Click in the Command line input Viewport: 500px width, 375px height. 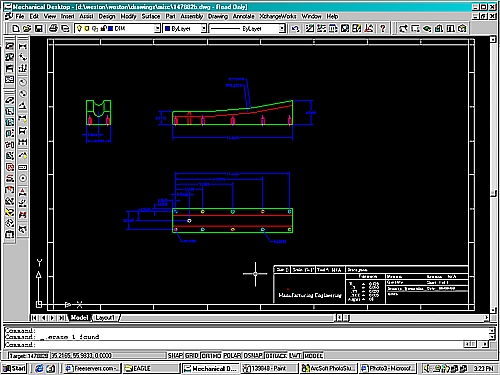[247, 345]
